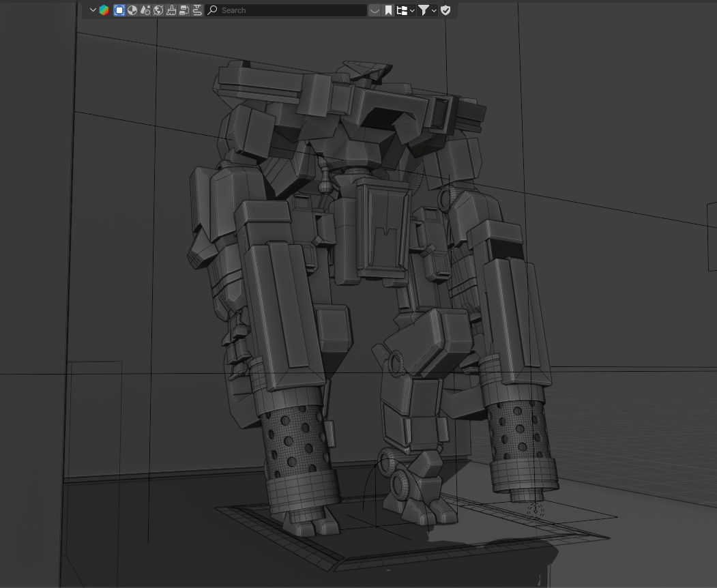The image size is (717, 588).
Task: Choose the Scenes cone-and-sphere icon
Action: 145,10
